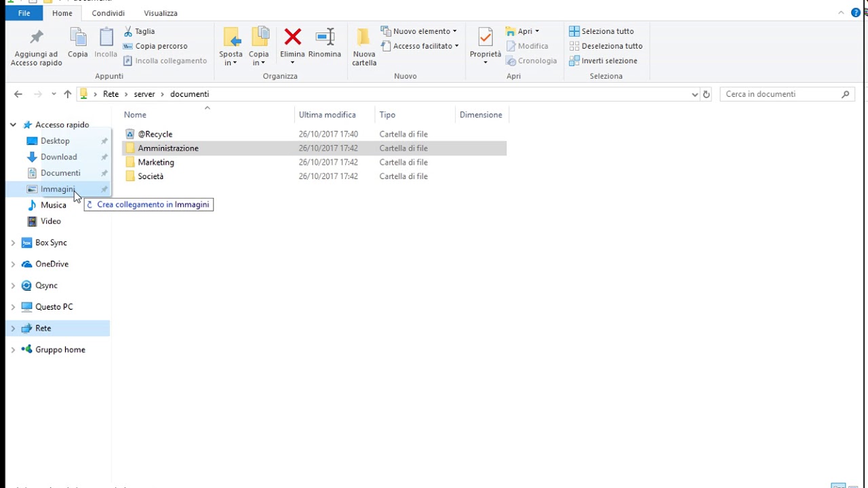Invert selection with Inverti selezione
The height and width of the screenshot is (488, 868).
tap(604, 61)
